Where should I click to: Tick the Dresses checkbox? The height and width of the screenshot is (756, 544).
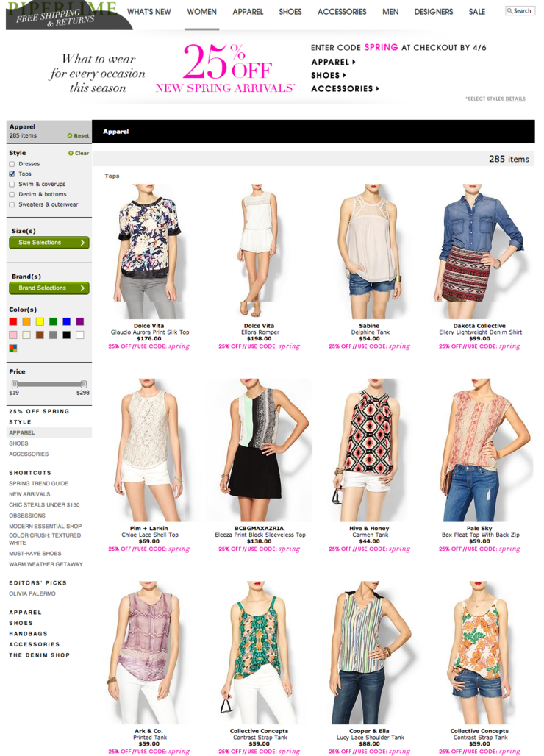coord(12,165)
